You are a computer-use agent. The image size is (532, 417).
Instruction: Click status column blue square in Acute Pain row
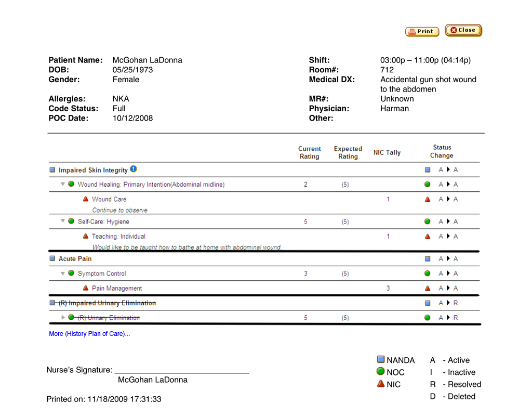(428, 259)
